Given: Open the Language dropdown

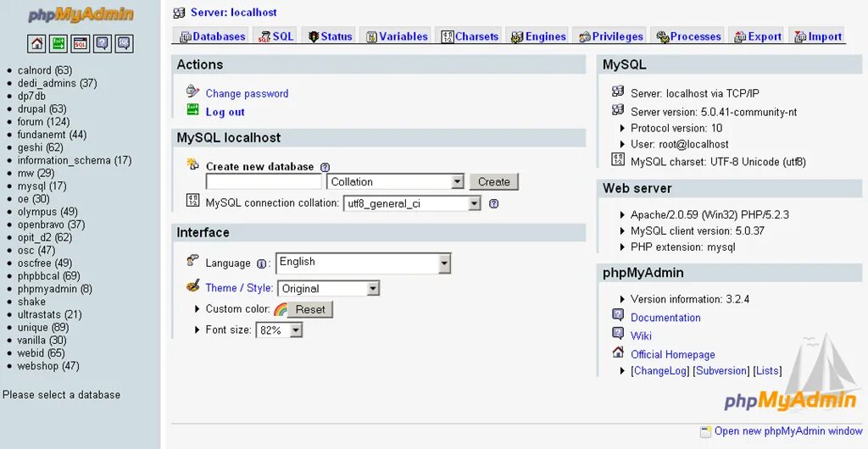Looking at the screenshot, I should [363, 263].
